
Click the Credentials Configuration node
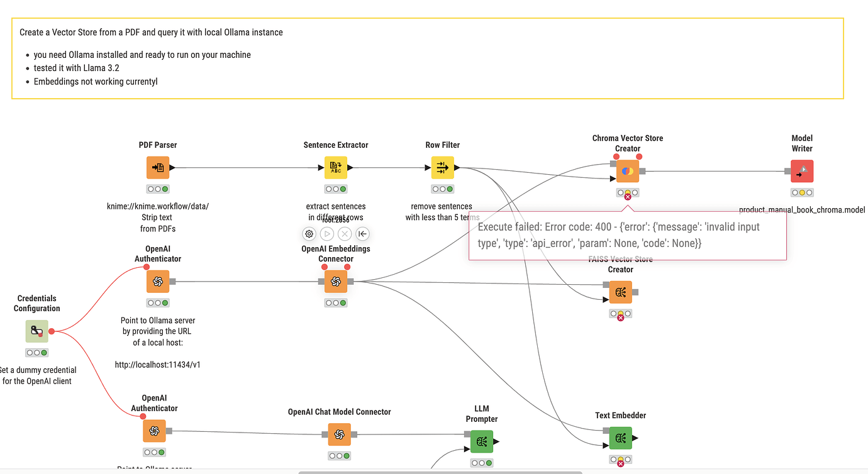pyautogui.click(x=36, y=331)
